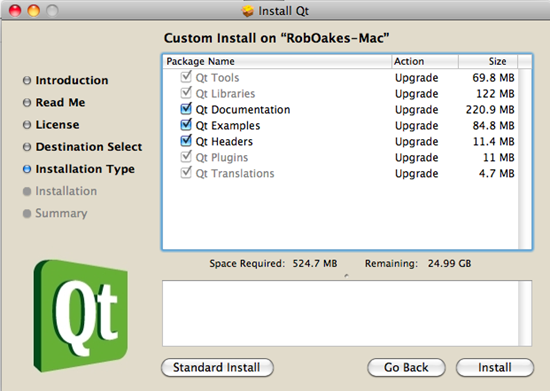Click the grayed Qt Libraries checkbox

pyautogui.click(x=186, y=93)
